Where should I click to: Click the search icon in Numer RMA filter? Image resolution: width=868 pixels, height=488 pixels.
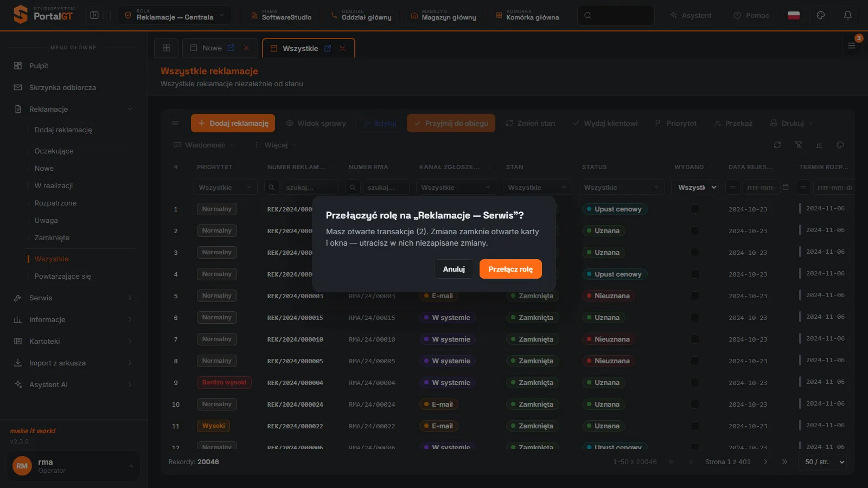click(353, 187)
